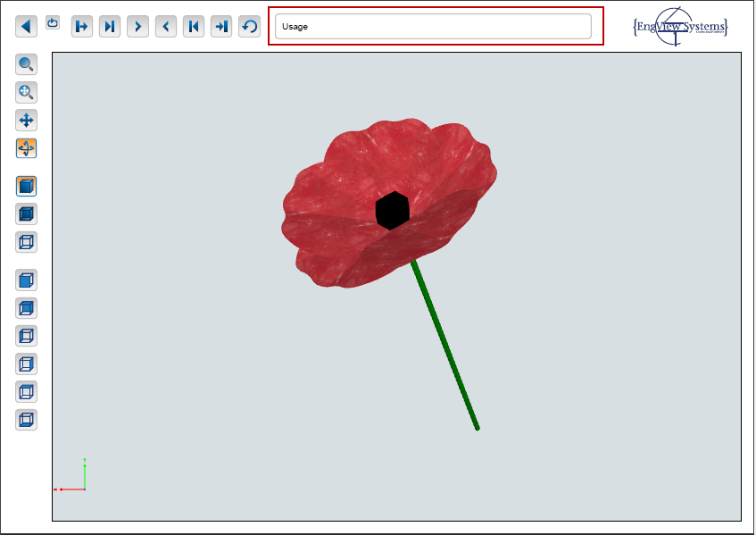The image size is (756, 535).
Task: Toggle the 3D rotate orbit tool
Action: 27,148
